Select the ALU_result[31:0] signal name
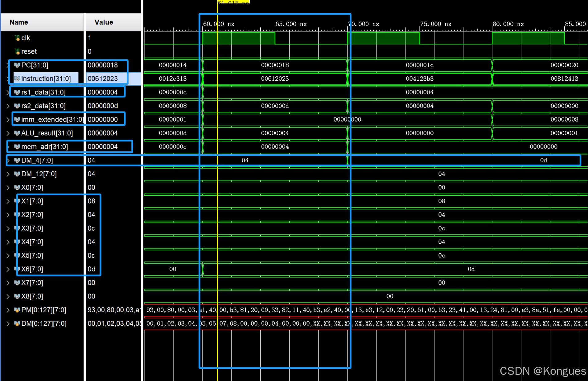588x381 pixels. coord(47,133)
